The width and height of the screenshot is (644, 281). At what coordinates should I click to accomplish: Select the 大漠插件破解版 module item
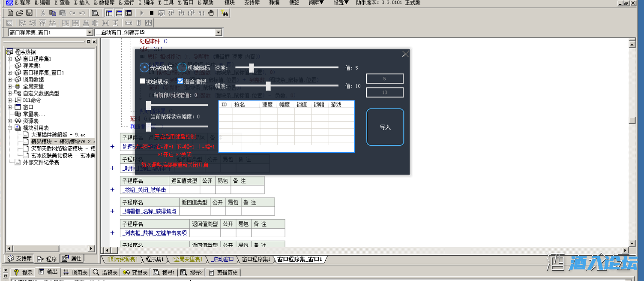(58, 135)
